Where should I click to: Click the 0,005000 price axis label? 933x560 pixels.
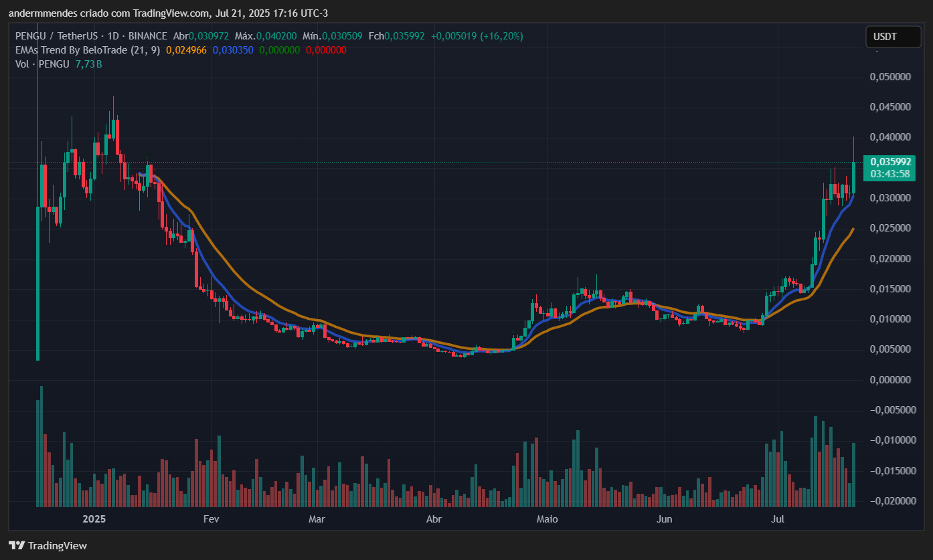tap(889, 349)
